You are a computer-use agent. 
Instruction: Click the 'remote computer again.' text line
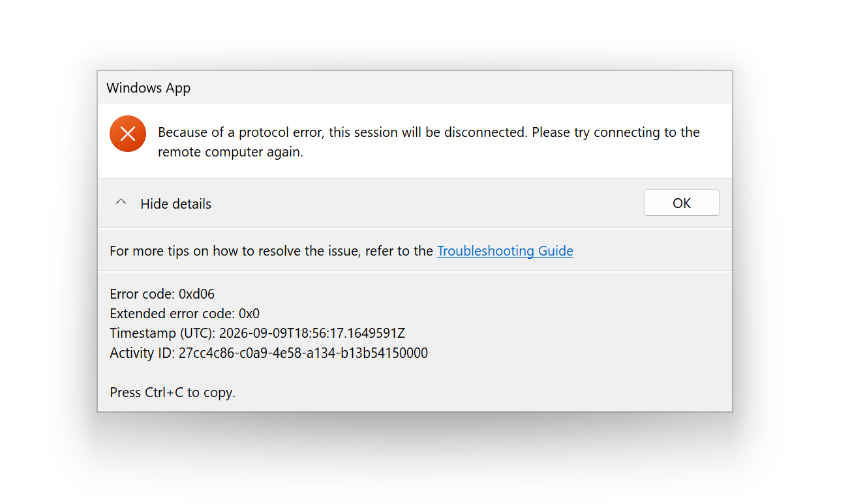tap(231, 153)
